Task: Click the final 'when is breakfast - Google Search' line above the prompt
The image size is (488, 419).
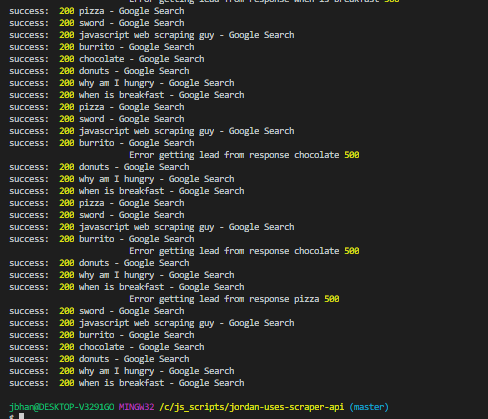Action: click(x=127, y=383)
